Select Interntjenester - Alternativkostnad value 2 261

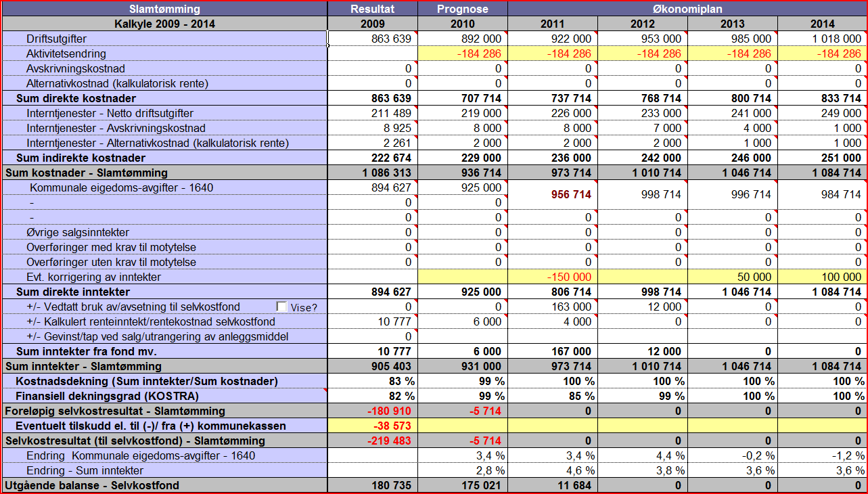click(x=373, y=143)
